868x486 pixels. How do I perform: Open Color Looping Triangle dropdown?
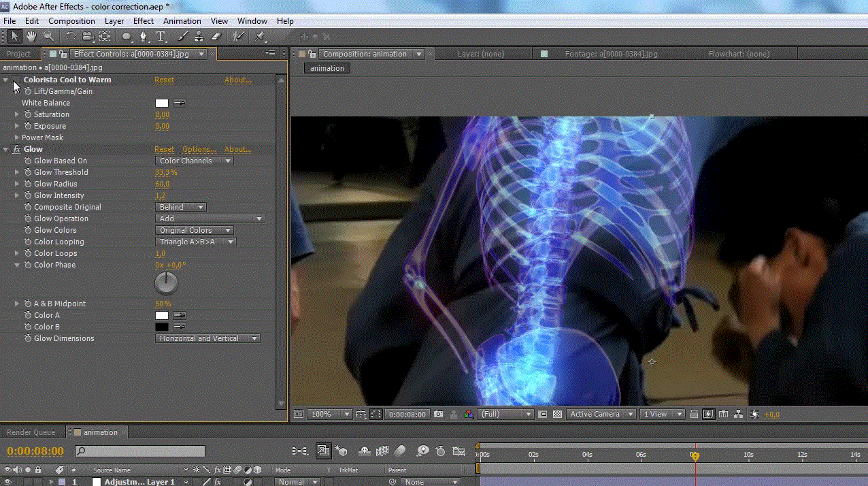[196, 242]
